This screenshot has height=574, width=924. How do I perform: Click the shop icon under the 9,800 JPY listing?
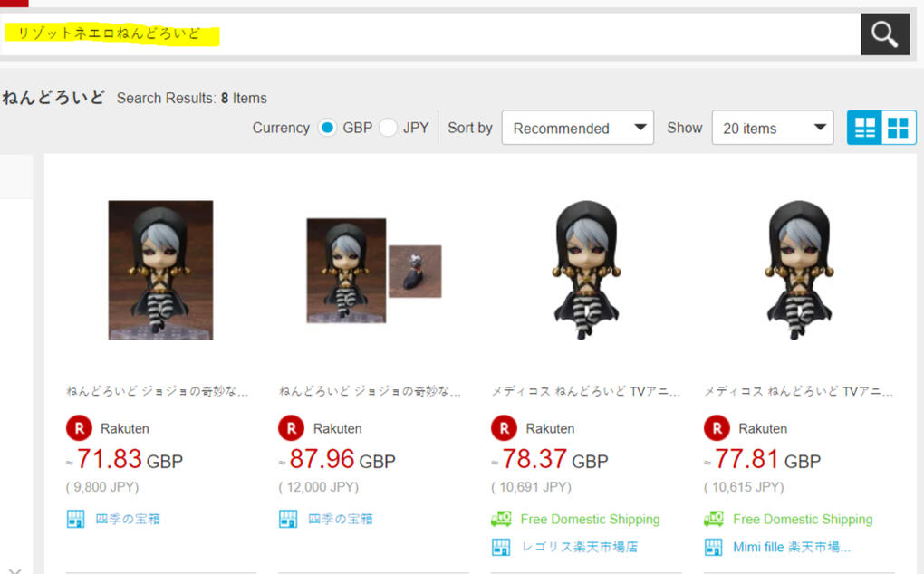pyautogui.click(x=75, y=520)
